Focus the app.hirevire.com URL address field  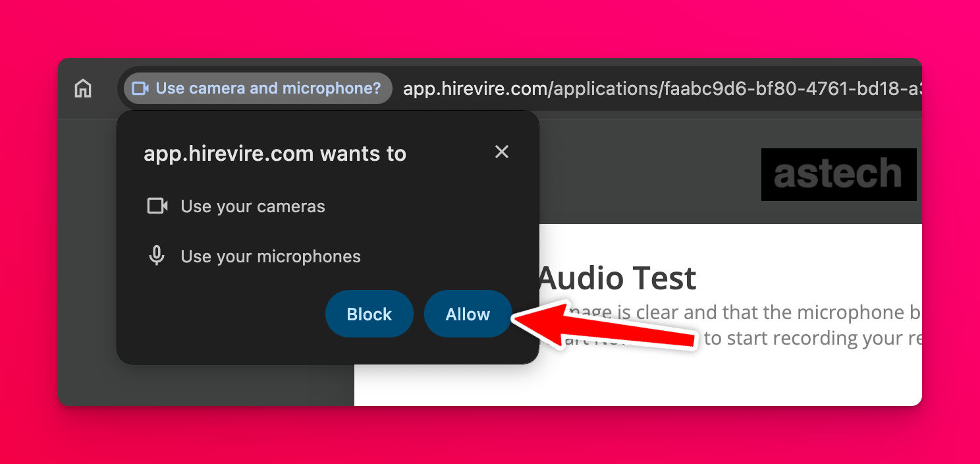[659, 88]
